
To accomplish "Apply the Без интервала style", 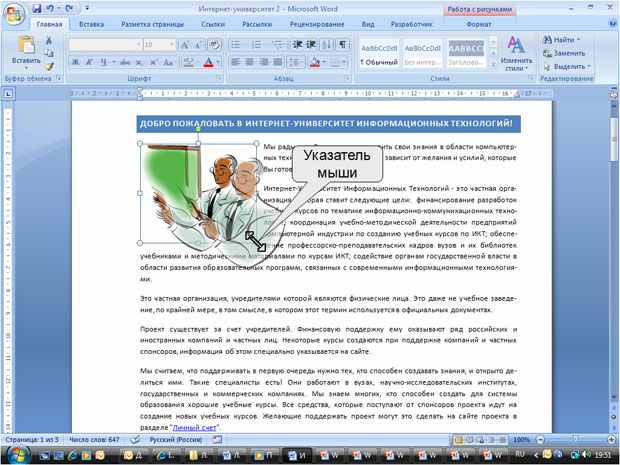I will (422, 54).
